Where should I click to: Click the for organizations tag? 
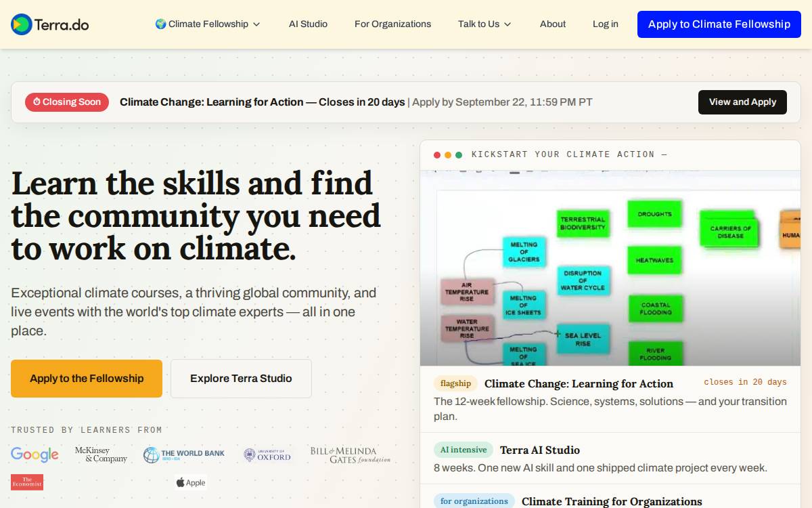pyautogui.click(x=474, y=501)
